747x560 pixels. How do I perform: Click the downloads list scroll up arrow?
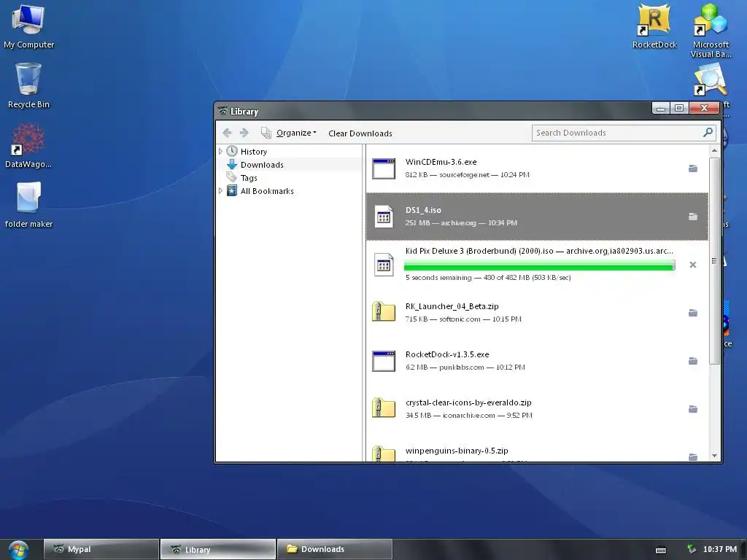click(714, 150)
